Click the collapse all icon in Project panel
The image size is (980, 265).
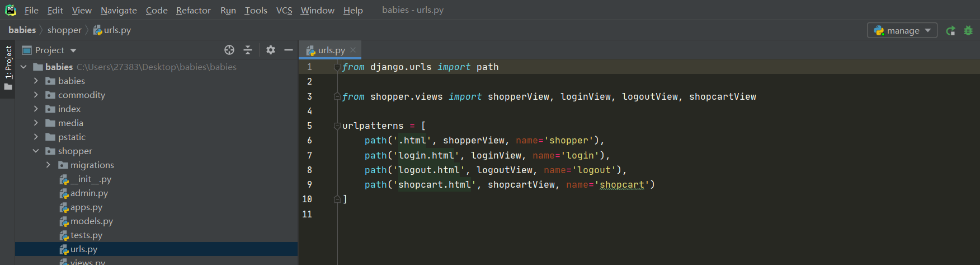coord(248,50)
